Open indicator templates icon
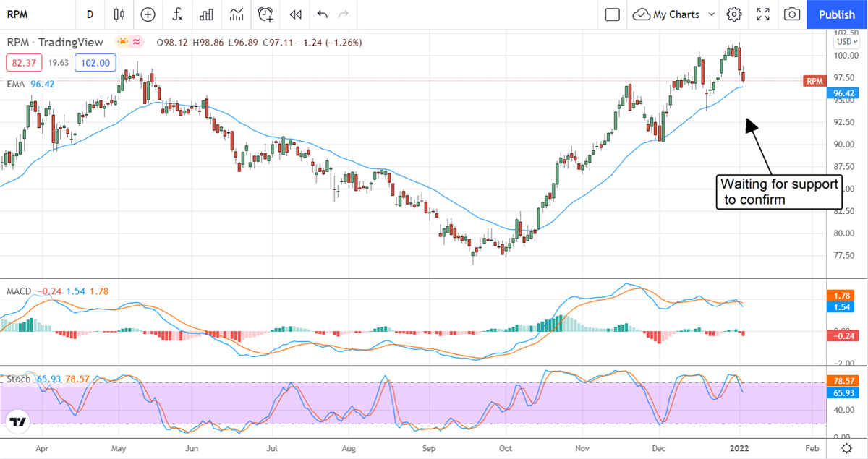Image resolution: width=868 pixels, height=459 pixels. coord(236,14)
